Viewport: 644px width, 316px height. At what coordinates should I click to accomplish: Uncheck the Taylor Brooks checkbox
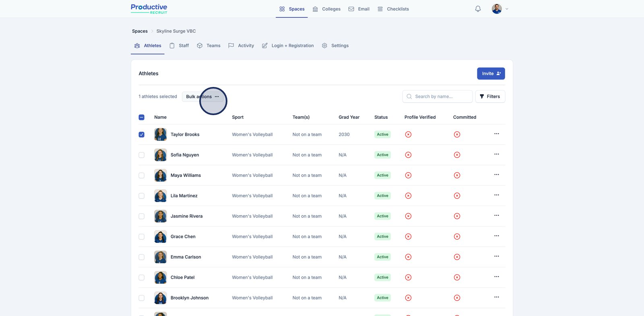click(x=142, y=134)
